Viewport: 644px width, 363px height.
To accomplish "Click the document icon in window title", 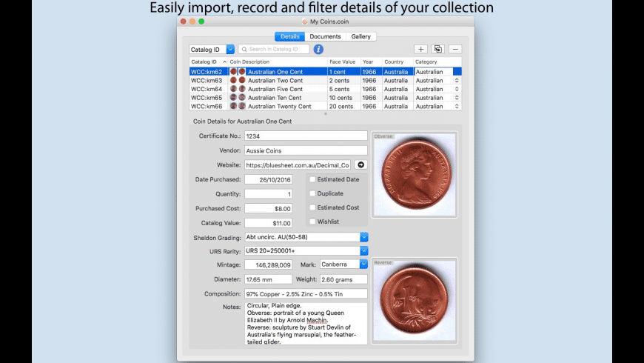I will 304,21.
